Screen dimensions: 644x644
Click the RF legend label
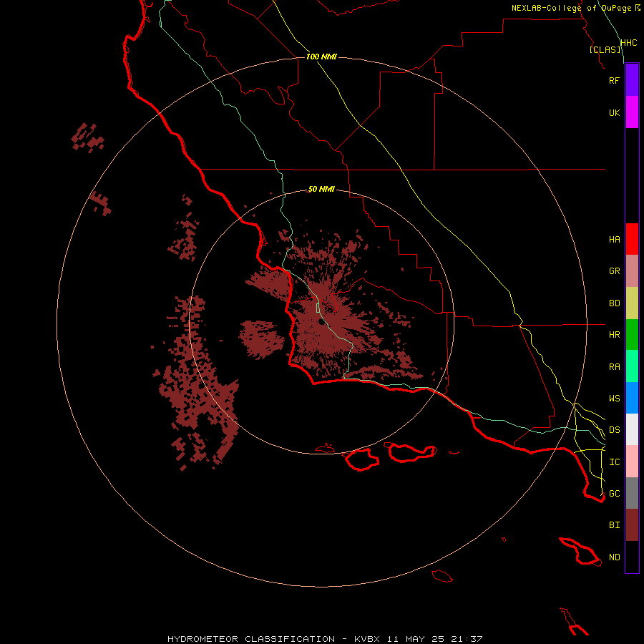(x=614, y=80)
